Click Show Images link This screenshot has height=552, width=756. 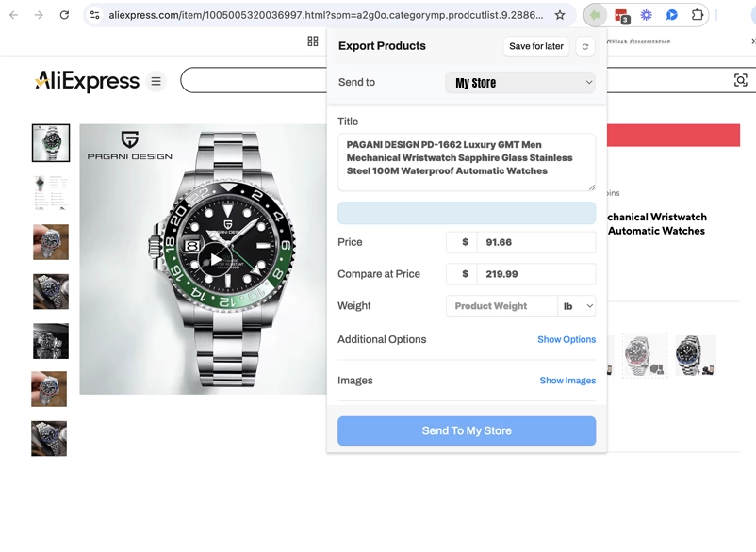(567, 381)
